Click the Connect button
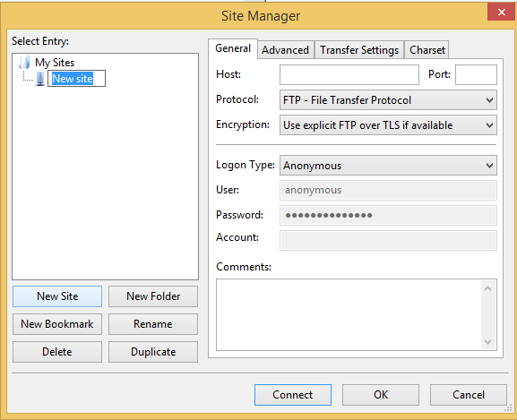The width and height of the screenshot is (517, 420). 293,395
